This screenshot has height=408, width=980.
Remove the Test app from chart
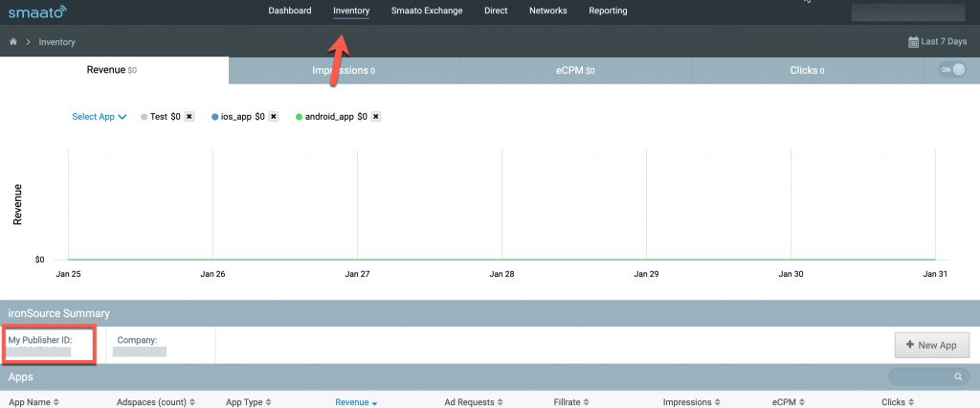coord(189,117)
